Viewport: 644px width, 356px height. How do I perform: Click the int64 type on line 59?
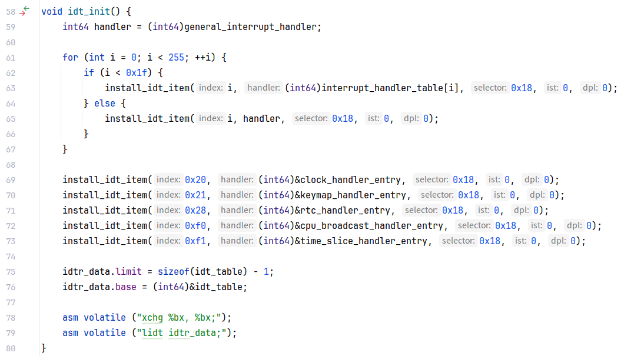(x=75, y=26)
